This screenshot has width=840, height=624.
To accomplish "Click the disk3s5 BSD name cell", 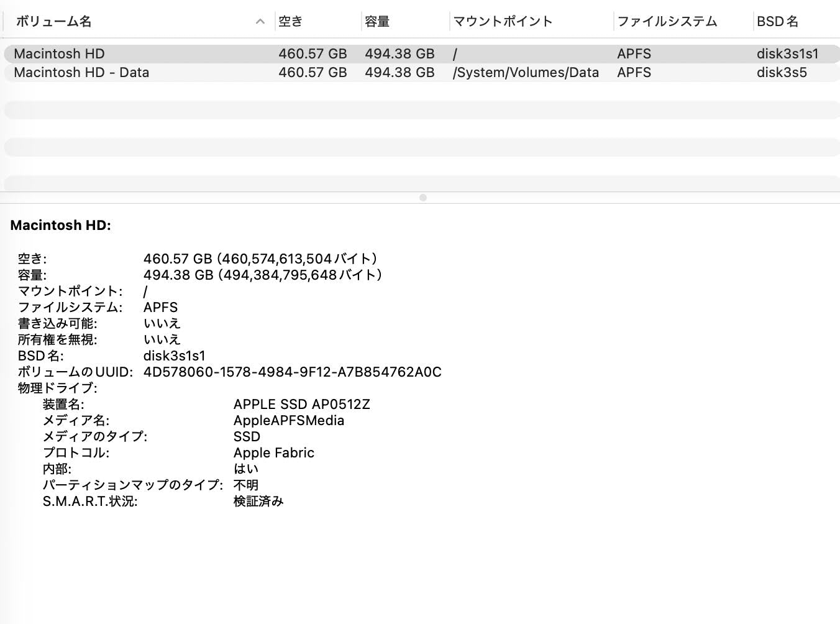I will pos(782,72).
